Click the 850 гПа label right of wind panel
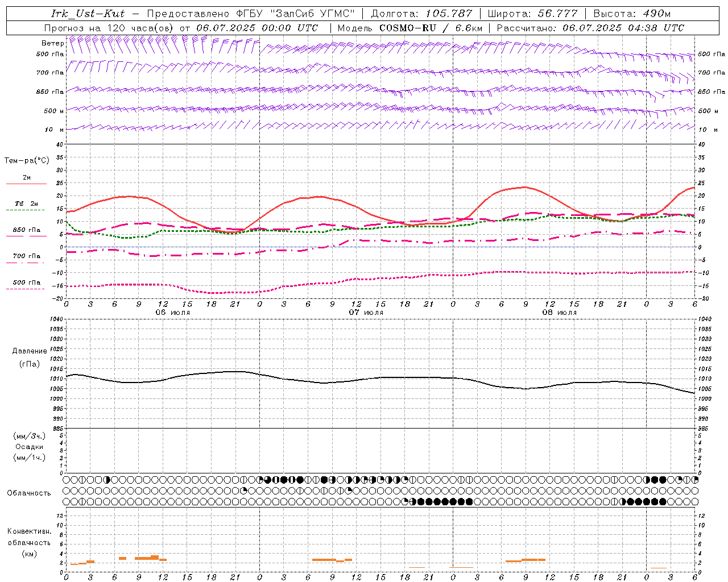The height and width of the screenshot is (582, 728). pyautogui.click(x=712, y=92)
